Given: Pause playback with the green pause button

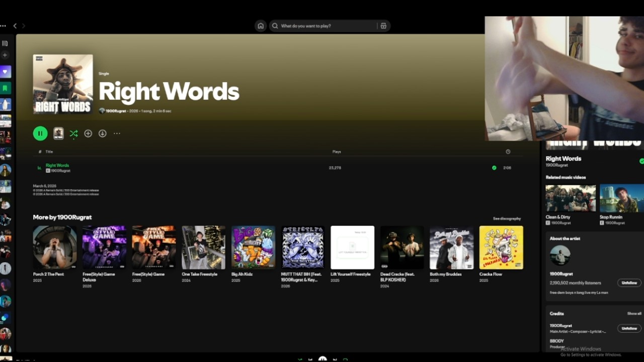Looking at the screenshot, I should (x=40, y=133).
